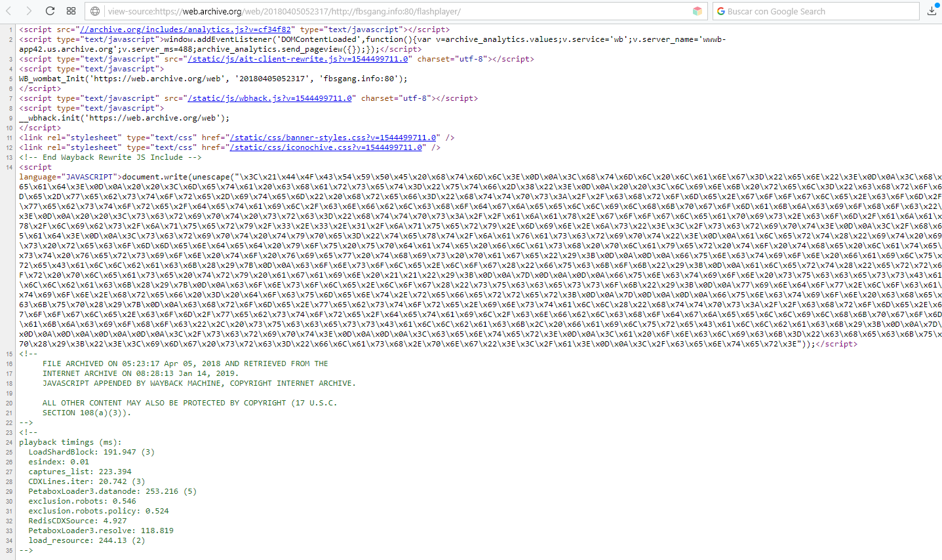Click the colored cube extension icon
This screenshot has width=942, height=560.
(x=697, y=11)
